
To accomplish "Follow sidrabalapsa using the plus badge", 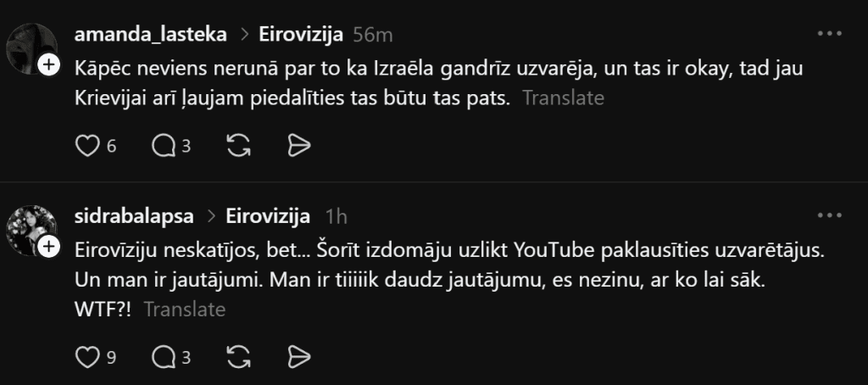I will coord(48,247).
